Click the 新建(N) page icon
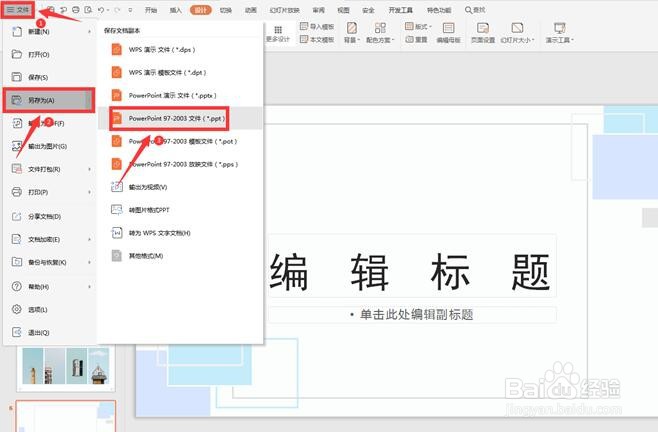The width and height of the screenshot is (658, 432). coord(17,31)
